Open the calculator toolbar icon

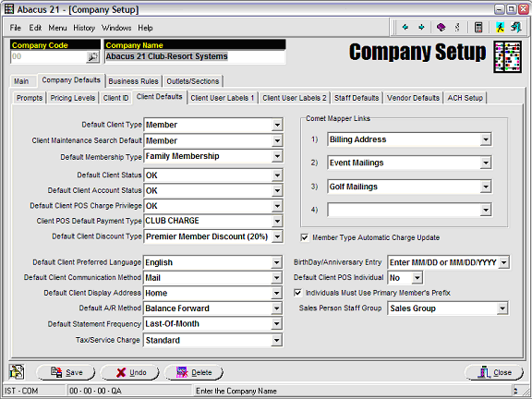(x=478, y=27)
